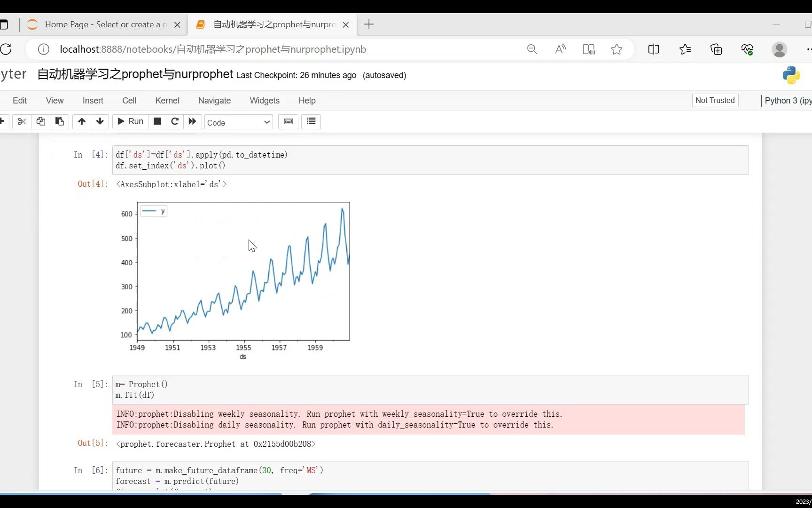Enter Immersive Reader mode
Screen dimensions: 812x508
point(589,49)
